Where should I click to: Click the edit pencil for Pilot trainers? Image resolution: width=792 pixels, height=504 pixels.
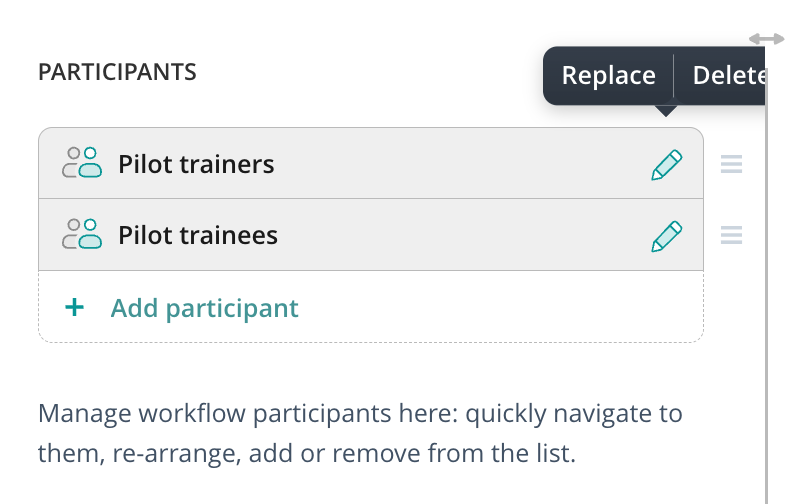click(x=667, y=164)
